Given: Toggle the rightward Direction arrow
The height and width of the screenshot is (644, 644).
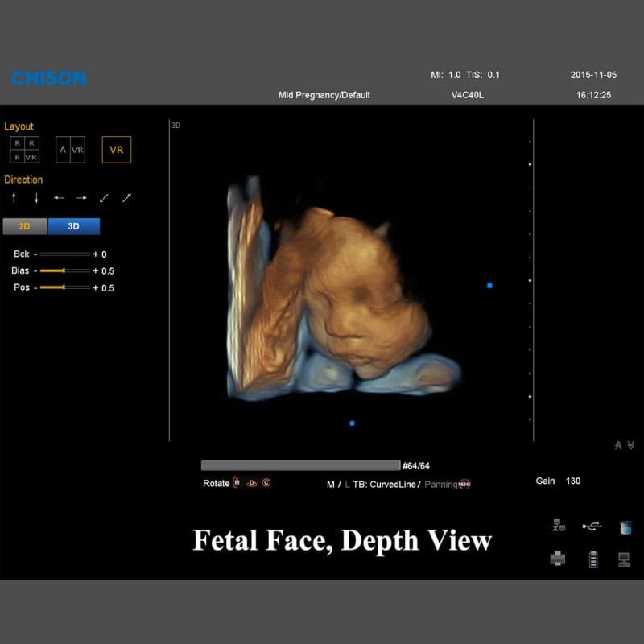Looking at the screenshot, I should click(80, 197).
